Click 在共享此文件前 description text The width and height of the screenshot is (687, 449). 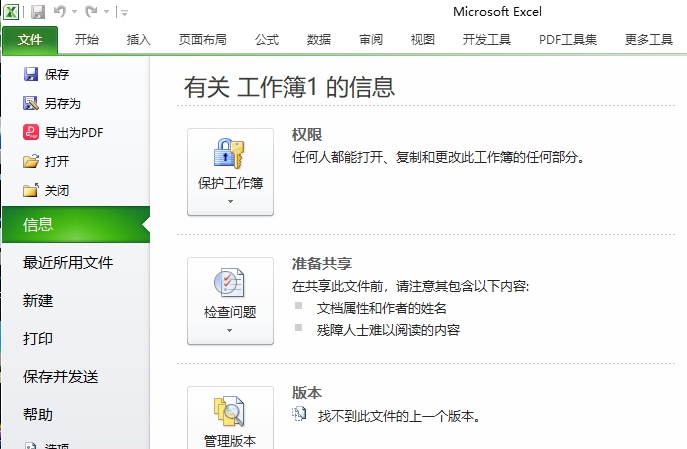point(411,286)
